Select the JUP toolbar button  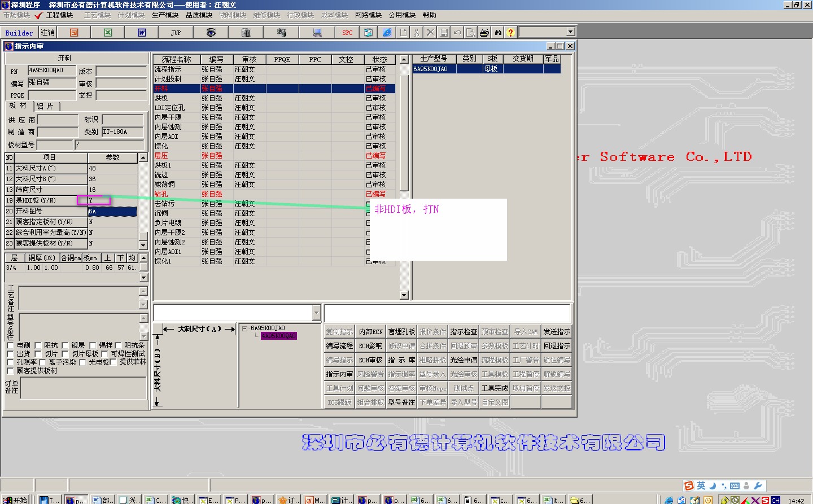coord(176,33)
